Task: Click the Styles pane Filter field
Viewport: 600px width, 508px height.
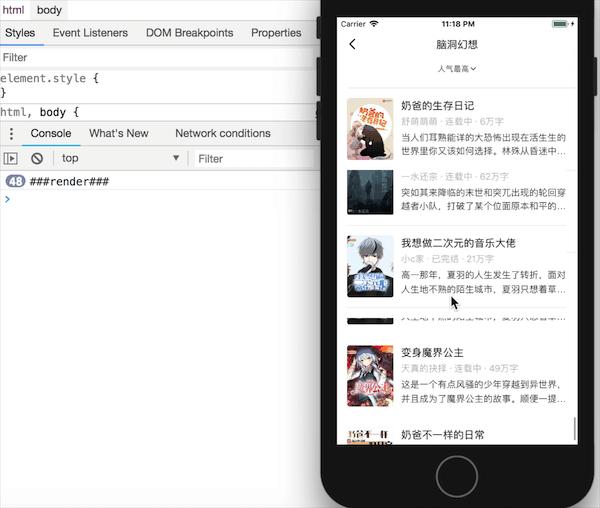Action: (x=159, y=57)
